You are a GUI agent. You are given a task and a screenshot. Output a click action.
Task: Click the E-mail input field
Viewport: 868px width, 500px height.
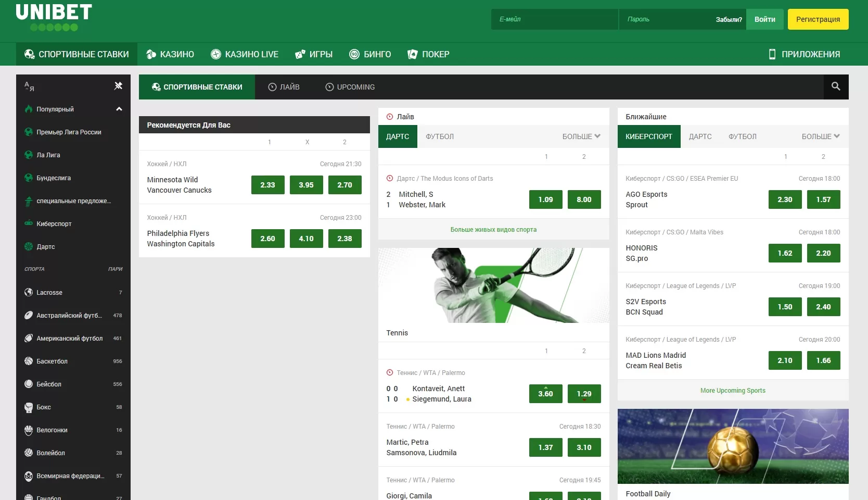pyautogui.click(x=554, y=19)
